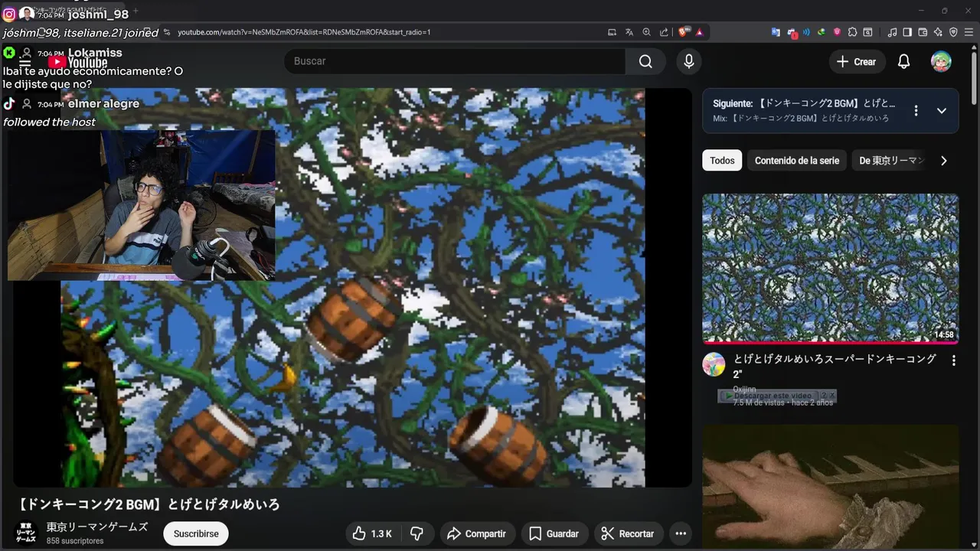Viewport: 980px width, 551px height.
Task: Open Brave Rewards triangle icon
Action: click(700, 32)
